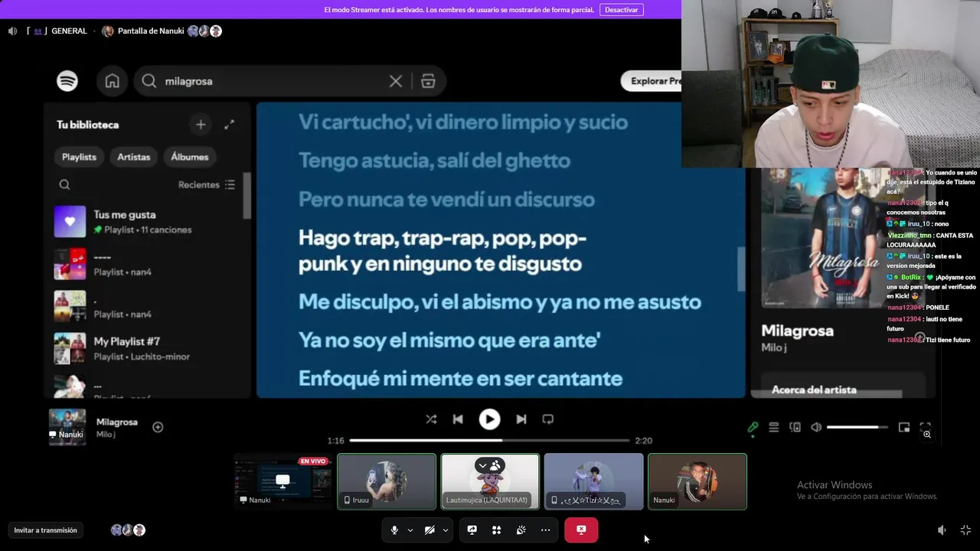980x551 pixels.
Task: Adjust Spotify volume slider
Action: pos(857,427)
